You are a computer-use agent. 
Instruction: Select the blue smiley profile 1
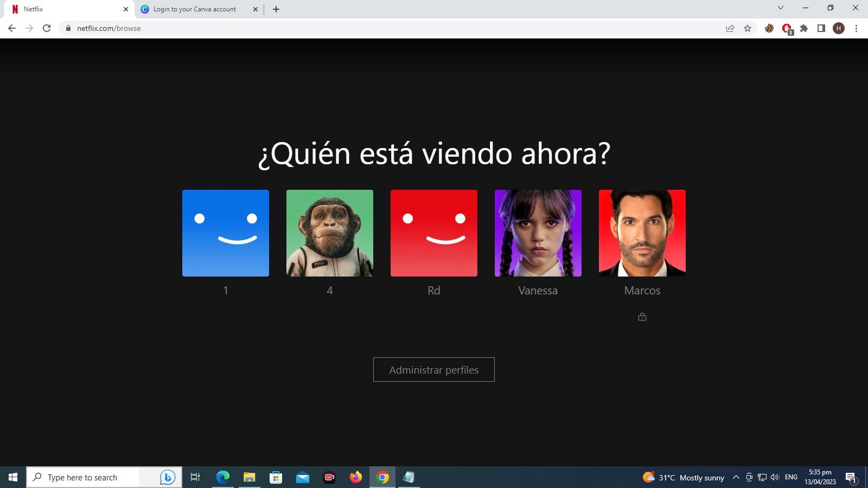tap(226, 233)
